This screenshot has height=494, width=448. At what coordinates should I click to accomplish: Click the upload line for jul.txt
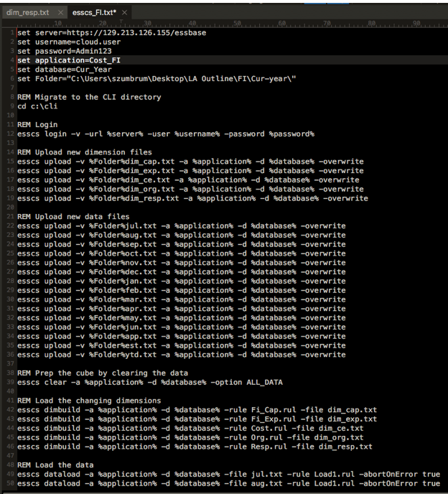pyautogui.click(x=181, y=225)
